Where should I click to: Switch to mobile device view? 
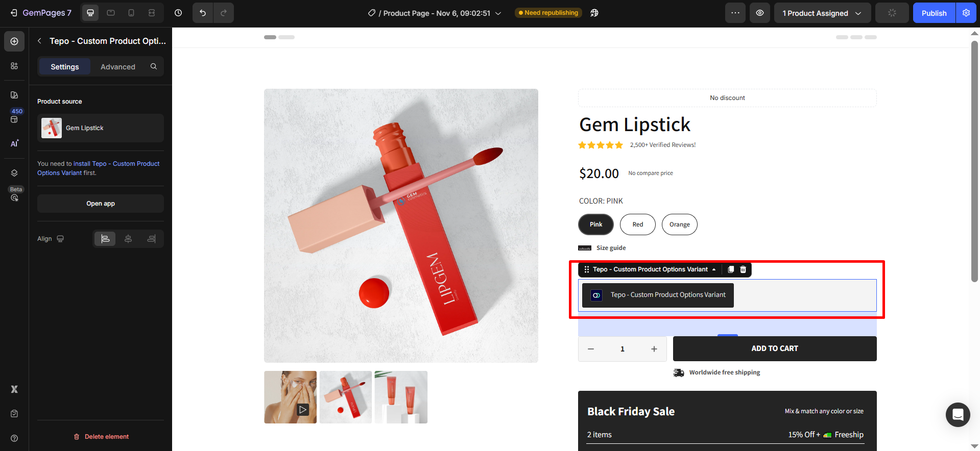131,13
